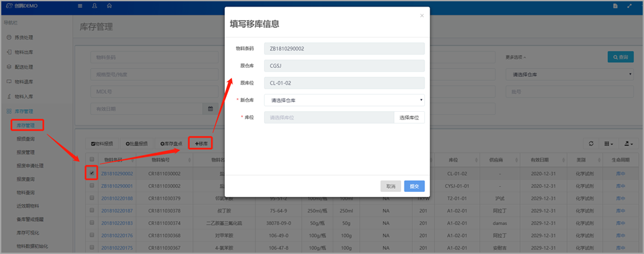
Task: Open the 报废申请处理 submenu item
Action: pyautogui.click(x=30, y=165)
